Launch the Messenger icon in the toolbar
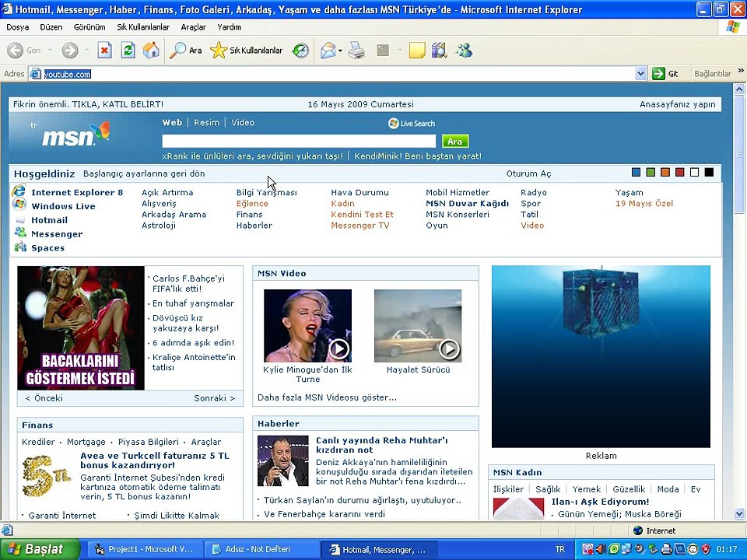 coord(464,50)
